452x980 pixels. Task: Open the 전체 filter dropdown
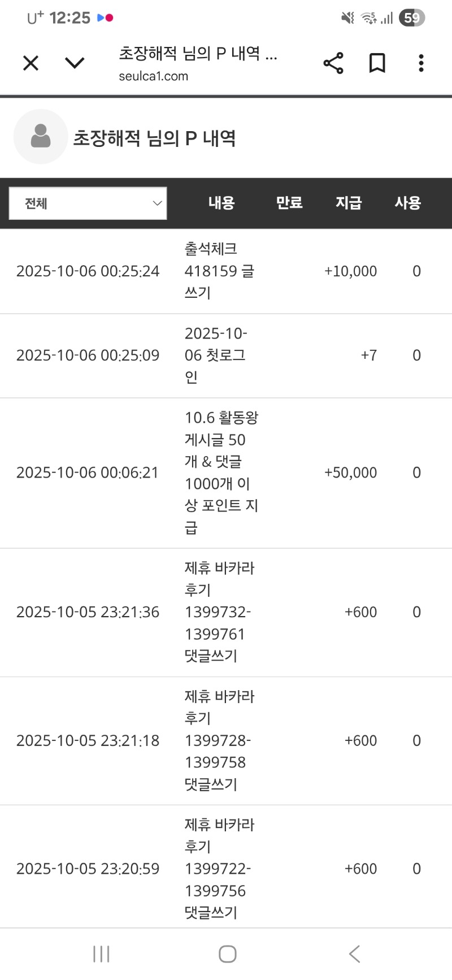point(88,203)
